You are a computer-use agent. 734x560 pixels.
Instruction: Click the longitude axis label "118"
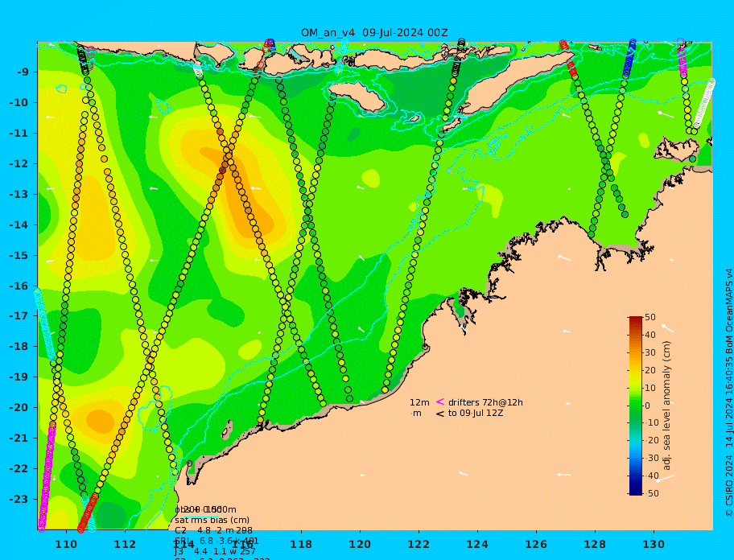coord(301,544)
